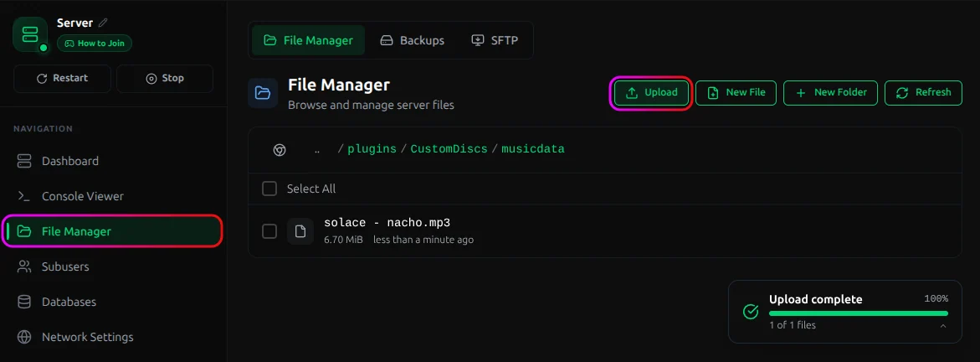Image resolution: width=980 pixels, height=362 pixels.
Task: Click the Console Viewer prompt icon
Action: click(24, 196)
